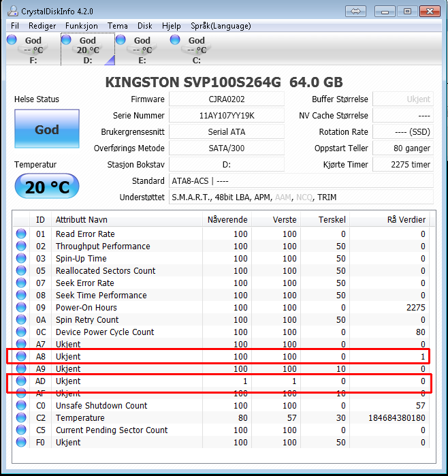448x476 pixels.
Task: Open the Språk(Language) menu
Action: [x=221, y=26]
